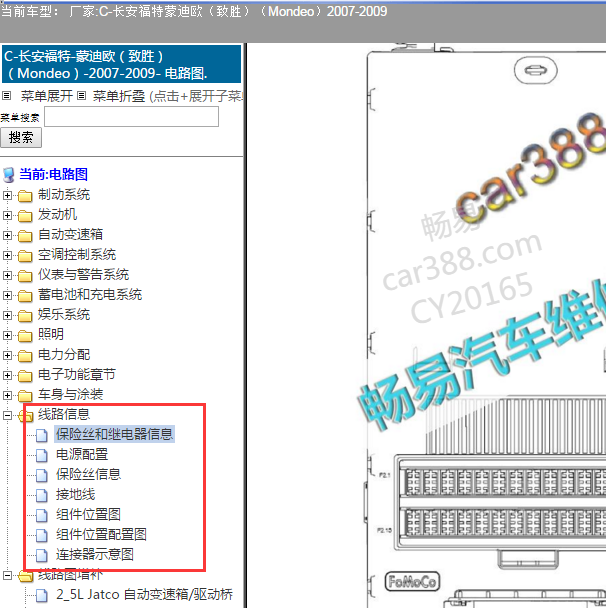Click the 娱乐系统 folder icon

(25, 316)
